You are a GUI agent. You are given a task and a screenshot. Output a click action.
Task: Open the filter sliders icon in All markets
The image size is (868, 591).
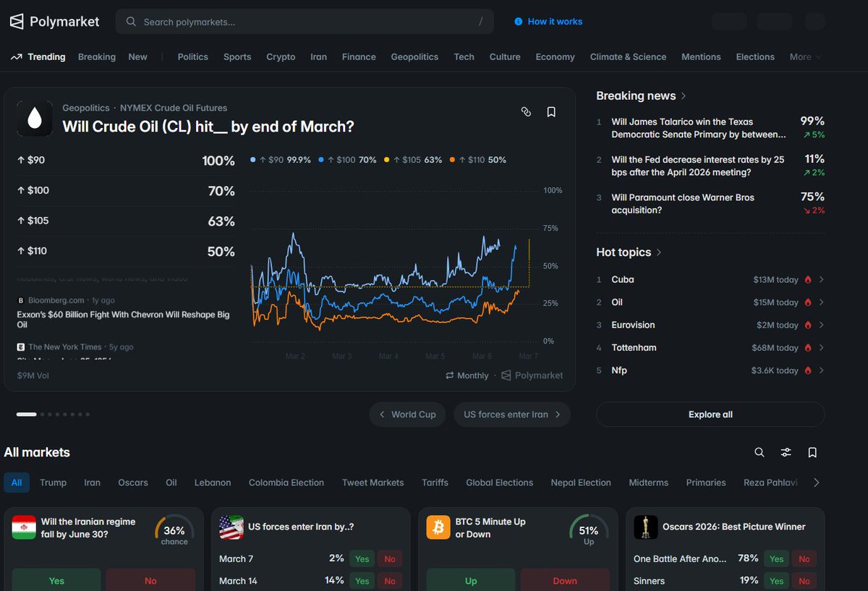tap(786, 452)
